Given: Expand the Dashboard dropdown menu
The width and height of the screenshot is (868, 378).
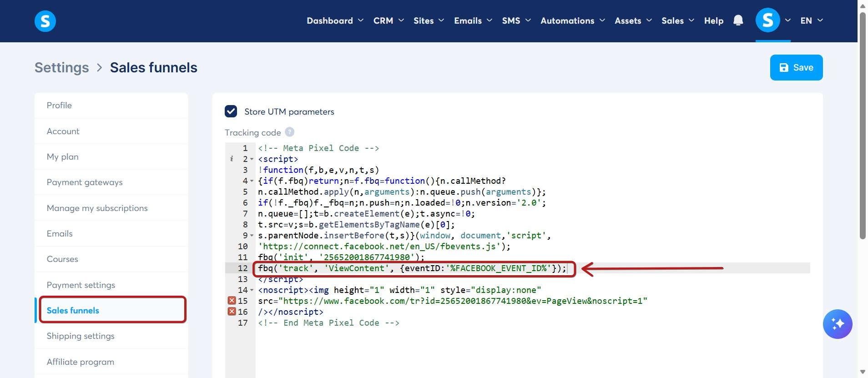Looking at the screenshot, I should pos(335,20).
